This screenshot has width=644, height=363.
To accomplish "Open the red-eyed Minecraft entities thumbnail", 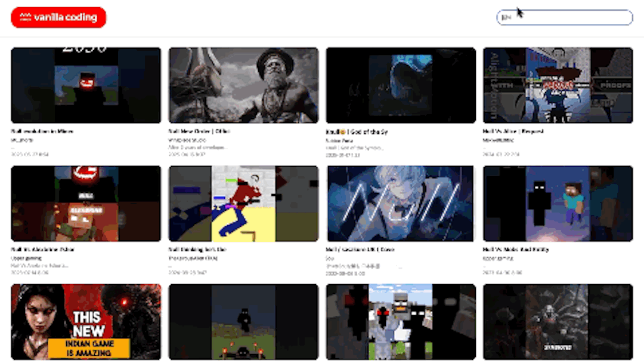I will click(x=401, y=322).
